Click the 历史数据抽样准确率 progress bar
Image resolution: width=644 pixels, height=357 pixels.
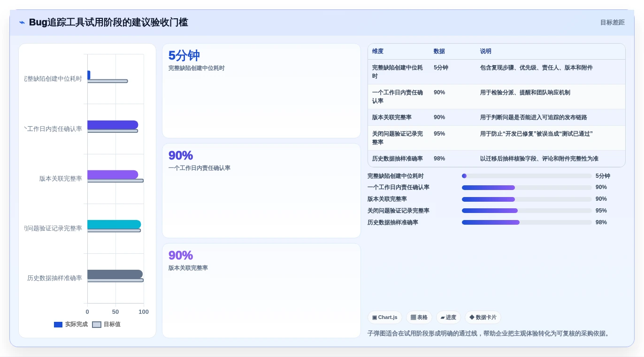point(527,222)
